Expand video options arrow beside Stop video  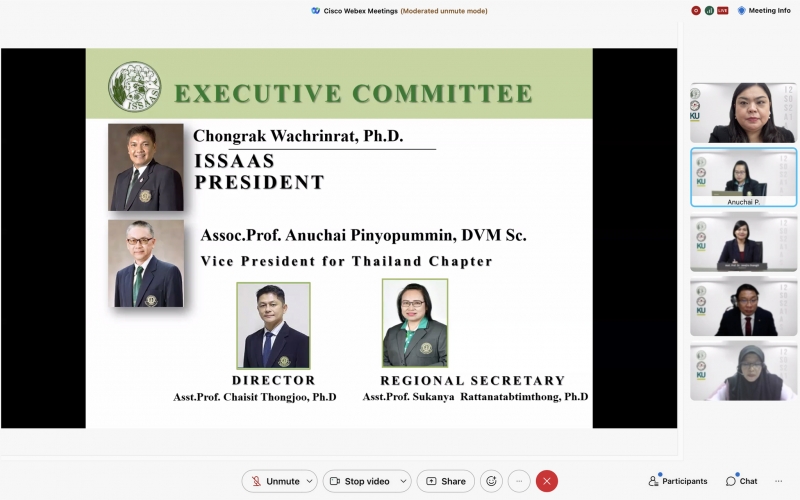click(x=402, y=481)
